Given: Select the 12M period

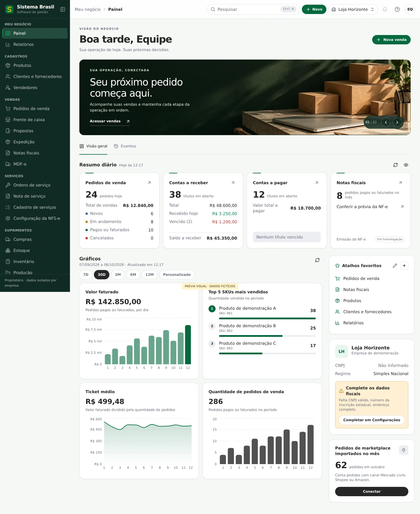Looking at the screenshot, I should point(150,275).
